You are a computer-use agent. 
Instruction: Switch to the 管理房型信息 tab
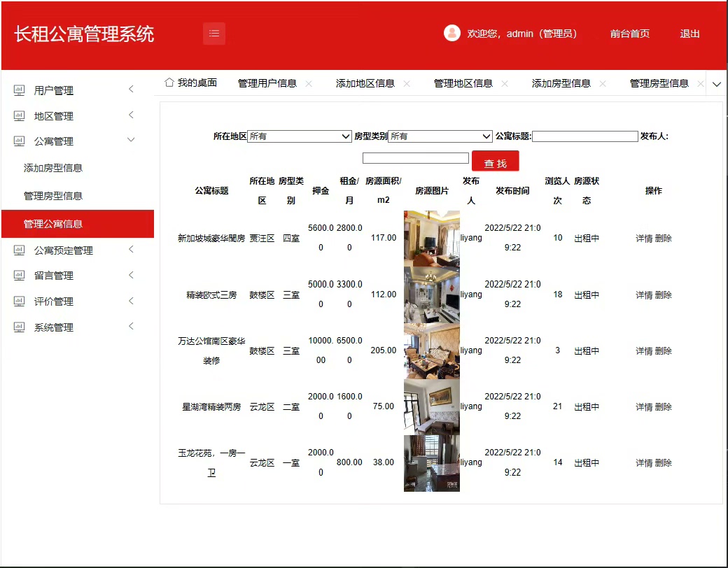[659, 83]
